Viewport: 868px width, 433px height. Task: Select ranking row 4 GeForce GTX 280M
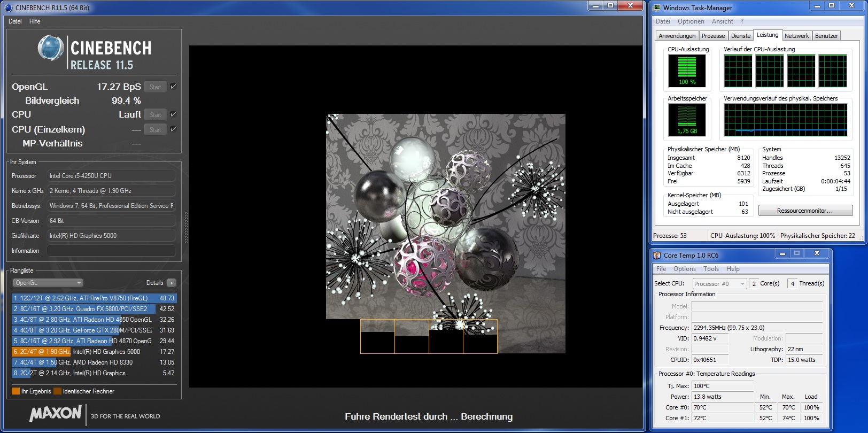(x=94, y=330)
